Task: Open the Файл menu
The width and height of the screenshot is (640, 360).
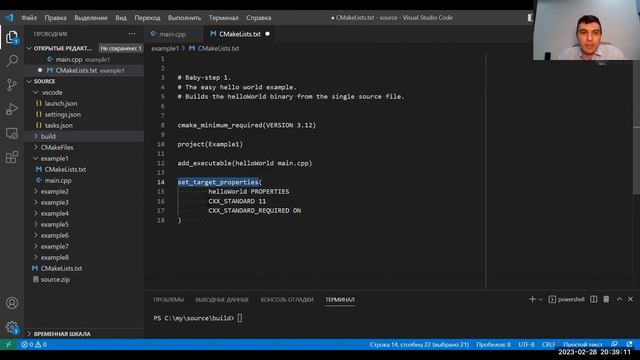Action: tap(29, 18)
